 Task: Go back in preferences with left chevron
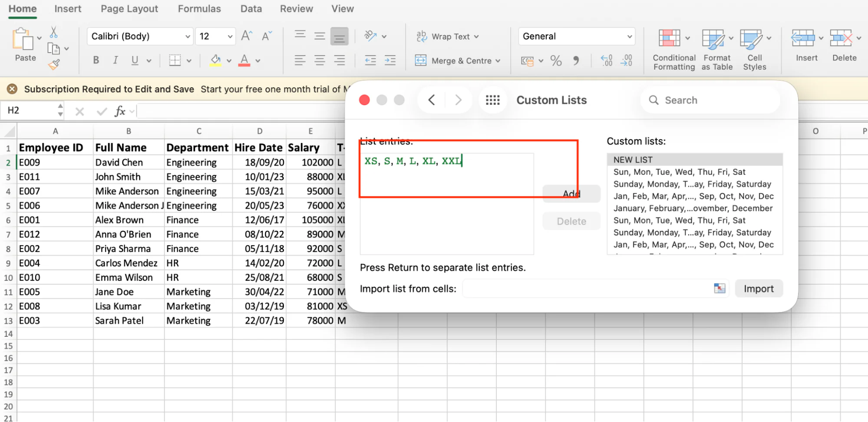pyautogui.click(x=432, y=100)
